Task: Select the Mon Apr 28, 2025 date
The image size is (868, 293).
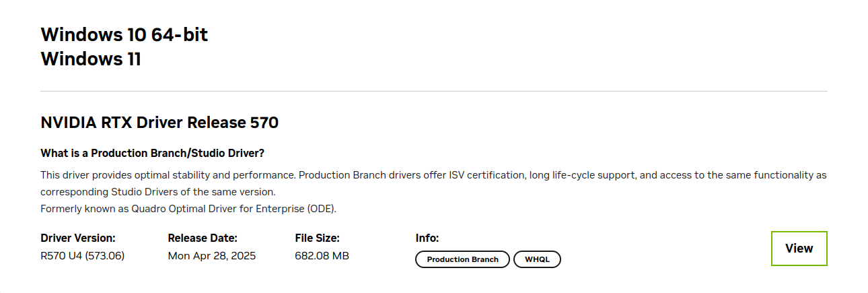Action: point(212,256)
